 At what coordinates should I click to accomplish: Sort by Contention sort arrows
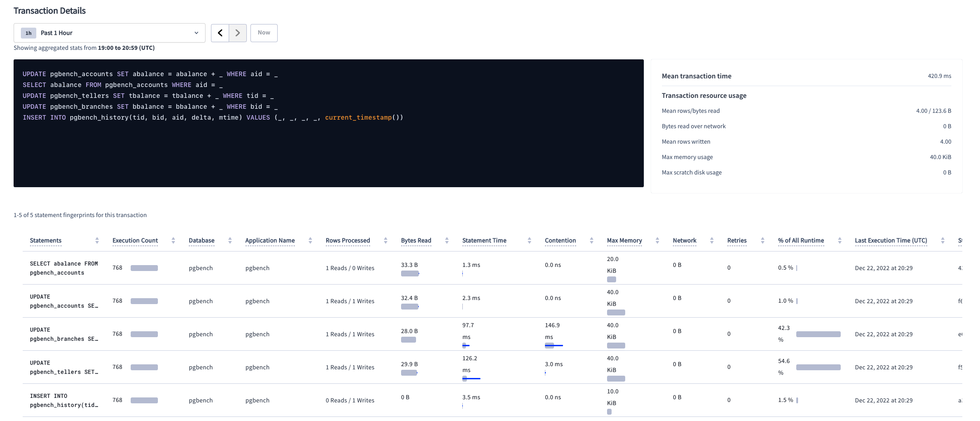tap(592, 241)
